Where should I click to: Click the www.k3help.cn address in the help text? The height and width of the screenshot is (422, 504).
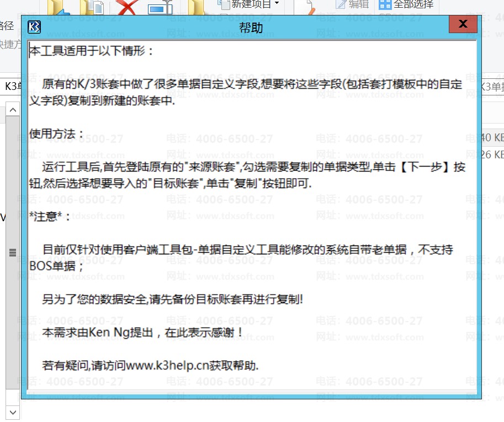pos(167,366)
